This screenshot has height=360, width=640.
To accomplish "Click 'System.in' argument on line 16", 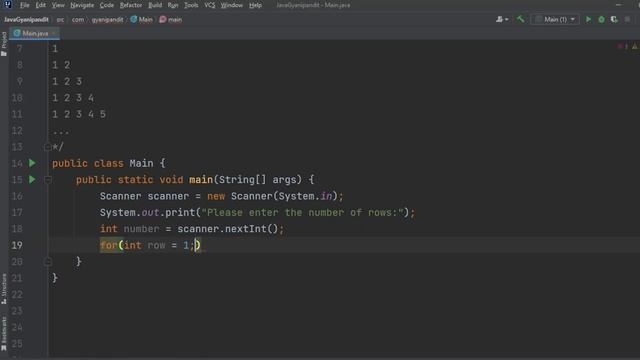I will (x=305, y=196).
